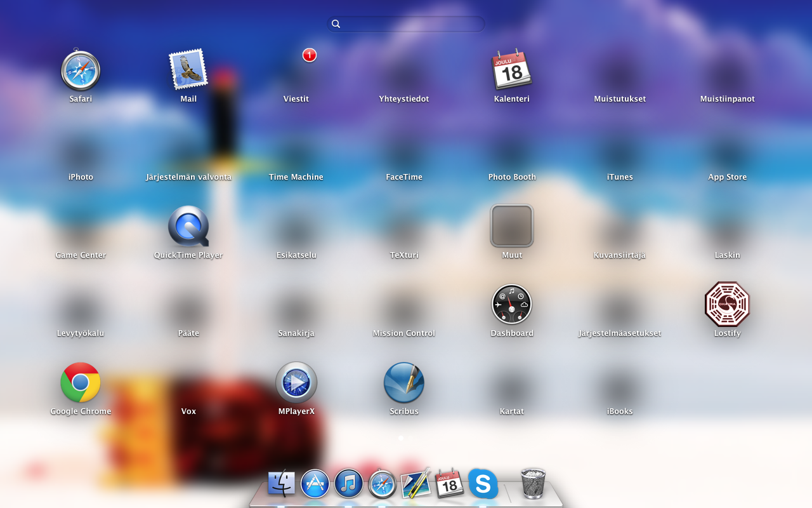Open the Trash in the Dock
This screenshot has height=508, width=812.
(x=533, y=483)
